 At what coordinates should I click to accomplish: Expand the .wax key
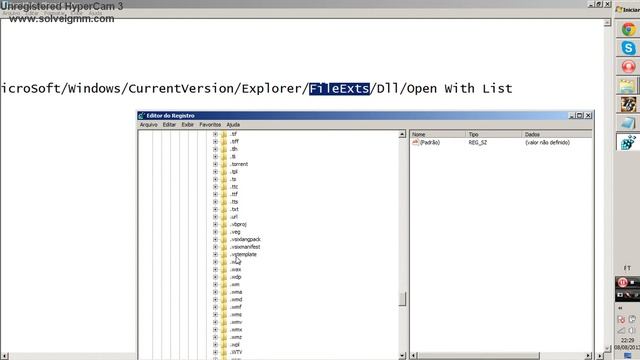[x=215, y=269]
